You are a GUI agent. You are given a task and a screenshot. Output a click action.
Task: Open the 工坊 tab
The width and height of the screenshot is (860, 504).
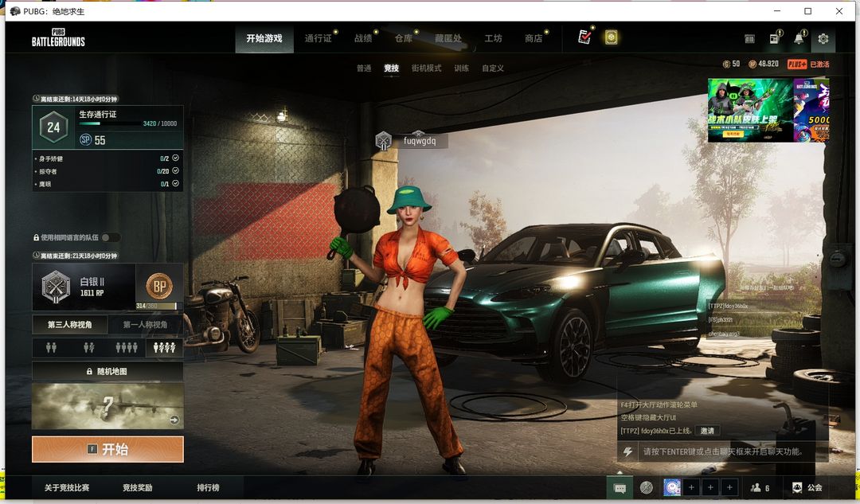click(x=493, y=38)
